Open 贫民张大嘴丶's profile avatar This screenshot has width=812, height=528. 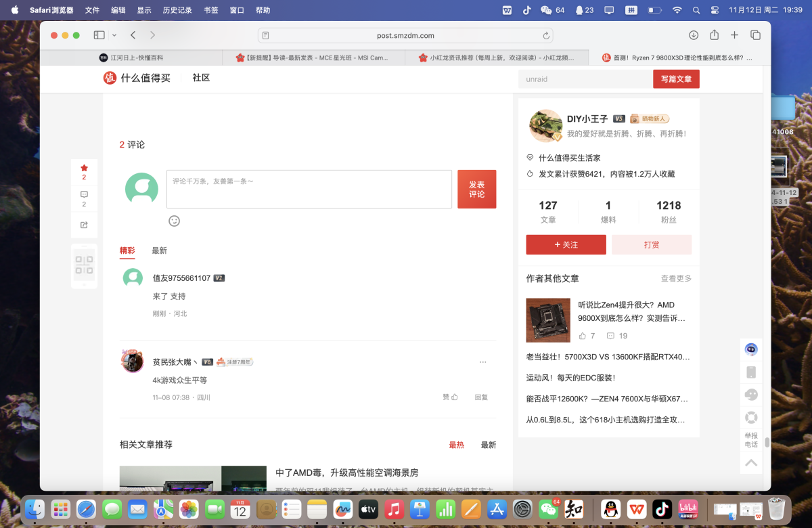(133, 361)
